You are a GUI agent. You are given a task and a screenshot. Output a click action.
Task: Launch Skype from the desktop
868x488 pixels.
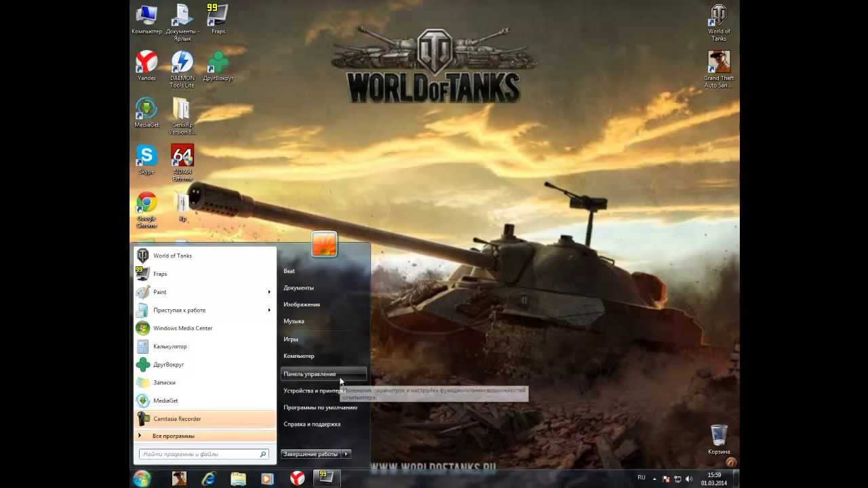[x=146, y=160]
